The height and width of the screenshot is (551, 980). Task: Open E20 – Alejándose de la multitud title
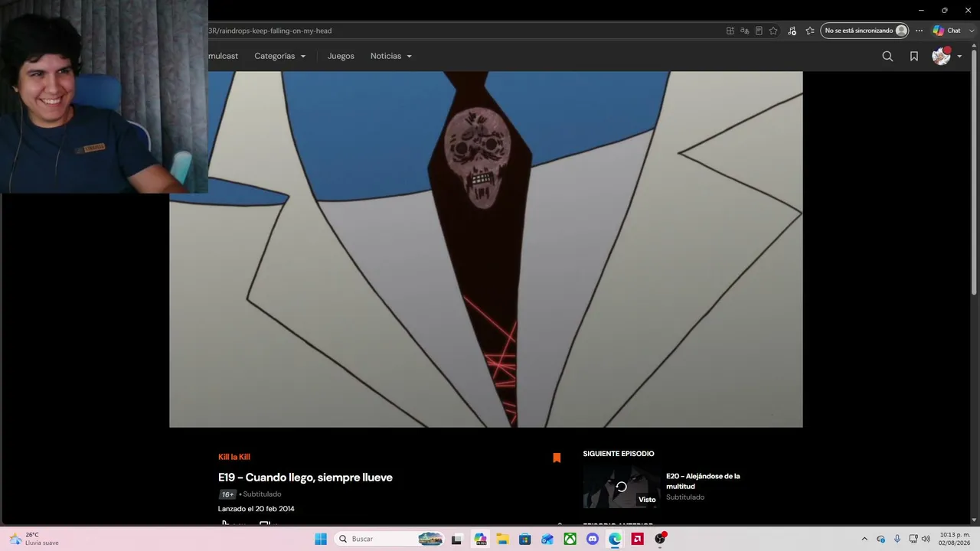pos(703,481)
